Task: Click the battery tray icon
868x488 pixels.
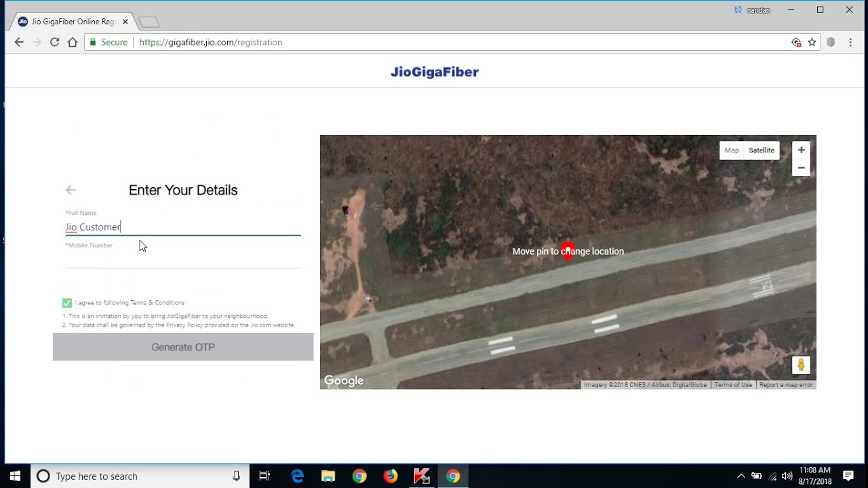Action: pos(757,476)
